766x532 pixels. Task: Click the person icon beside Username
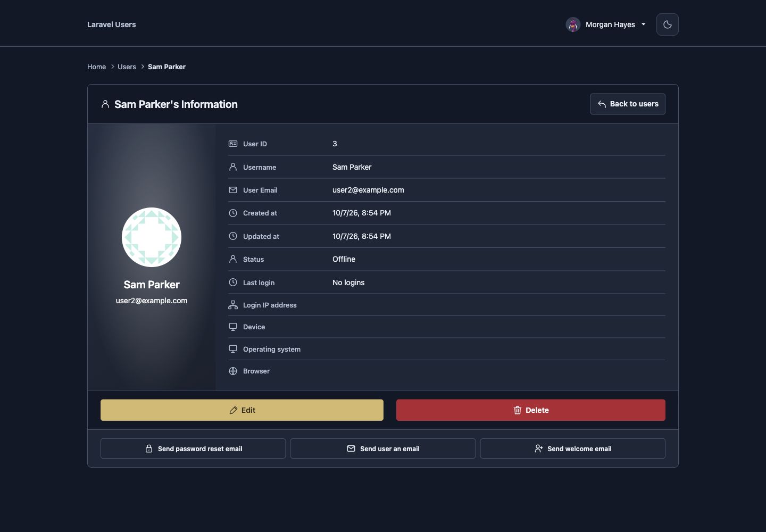(233, 167)
